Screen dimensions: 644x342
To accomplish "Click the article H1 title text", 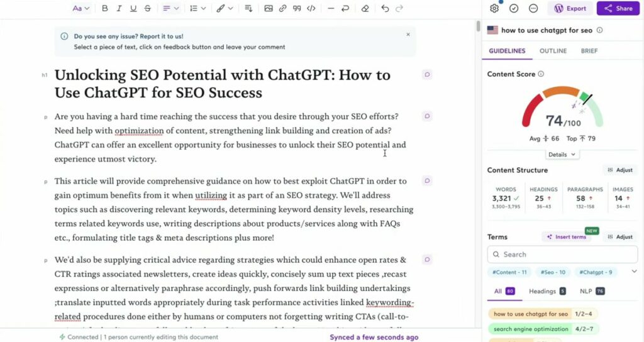I will (x=222, y=84).
